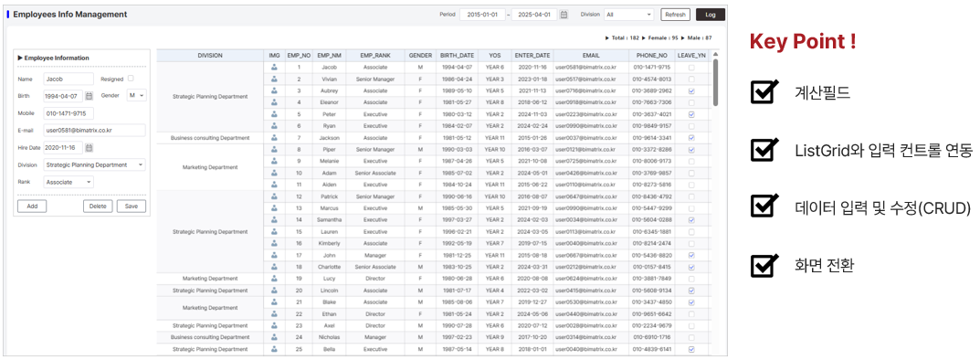Click the person image icon for Ryan

pos(274,125)
